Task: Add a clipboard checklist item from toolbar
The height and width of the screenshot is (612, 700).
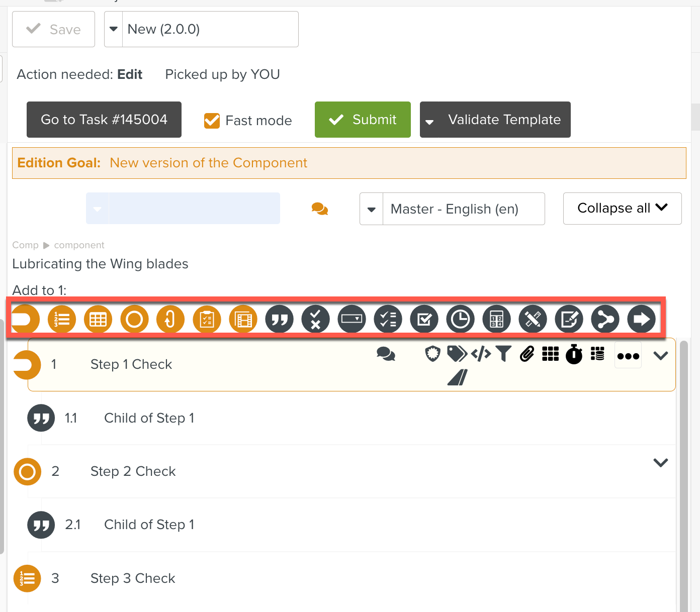Action: tap(207, 319)
